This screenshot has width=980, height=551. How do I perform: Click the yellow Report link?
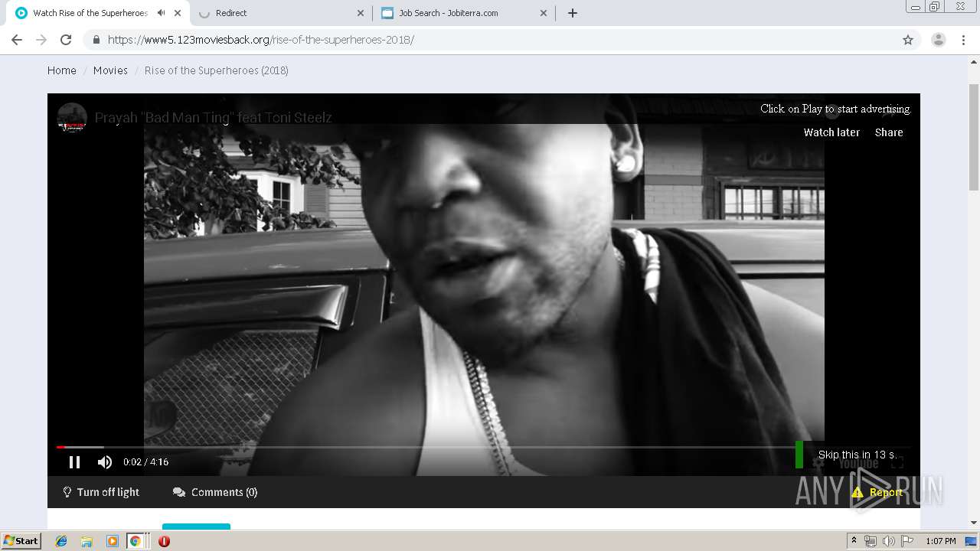[x=877, y=492]
